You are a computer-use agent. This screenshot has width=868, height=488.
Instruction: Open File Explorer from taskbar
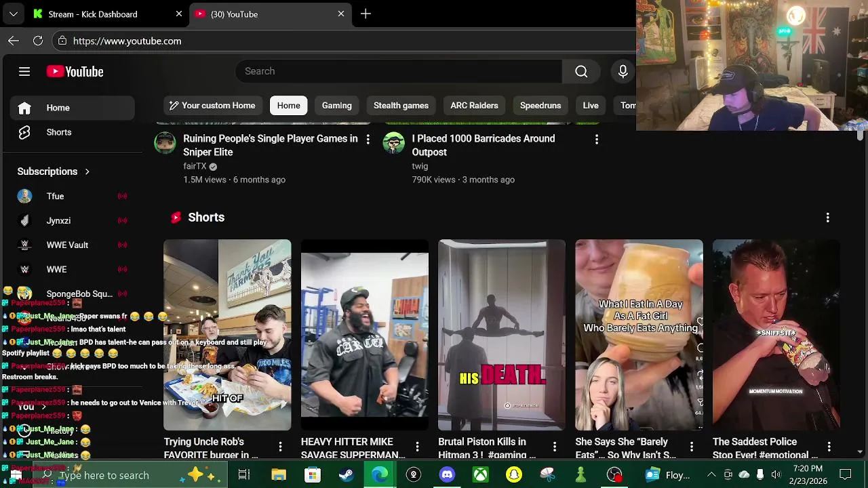[278, 474]
